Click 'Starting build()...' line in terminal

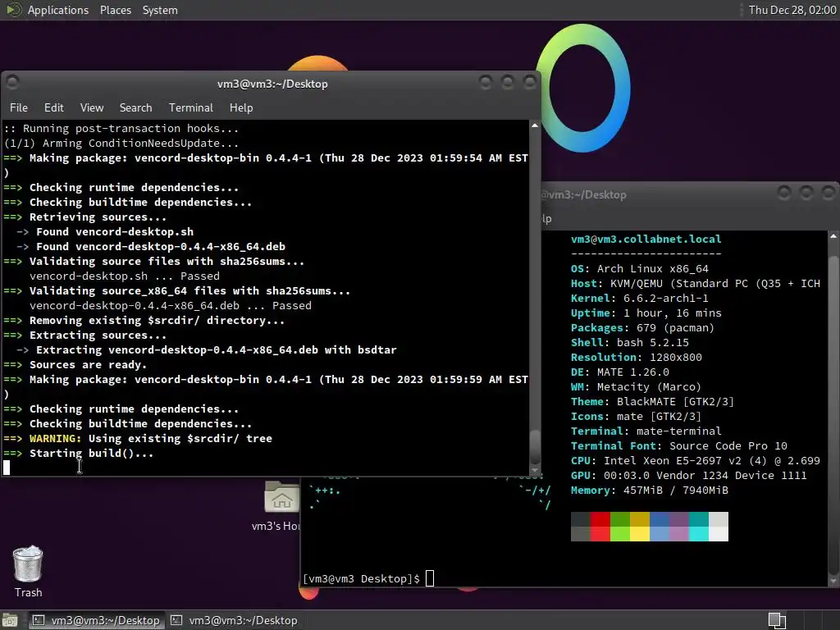(x=91, y=453)
